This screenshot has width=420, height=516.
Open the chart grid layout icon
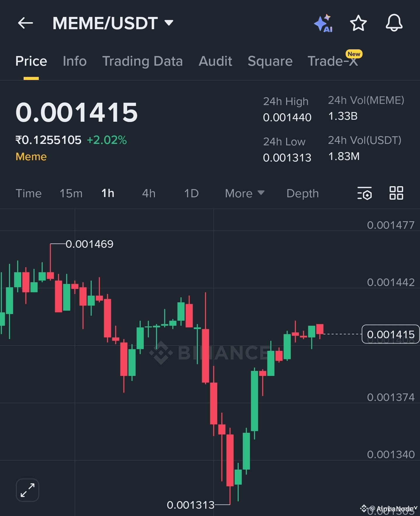[x=396, y=193]
